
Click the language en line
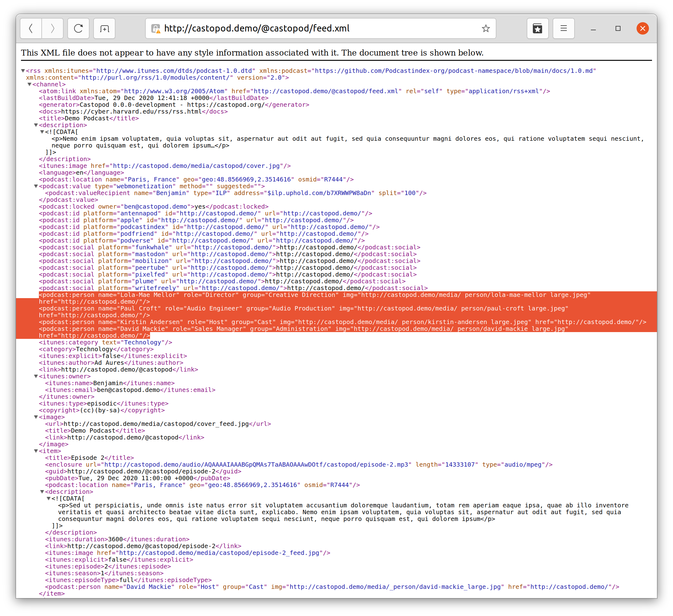pyautogui.click(x=81, y=173)
